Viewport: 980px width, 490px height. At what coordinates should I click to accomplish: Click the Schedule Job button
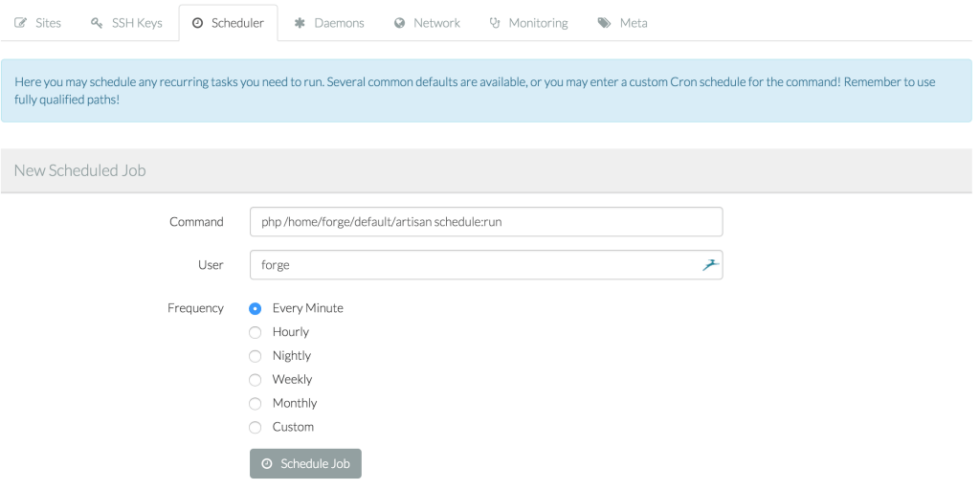click(x=305, y=464)
